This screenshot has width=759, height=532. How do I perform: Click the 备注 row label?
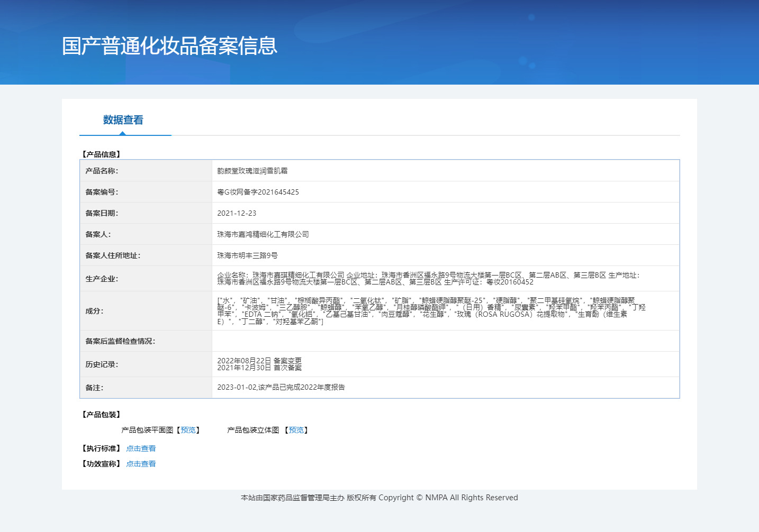(x=94, y=388)
